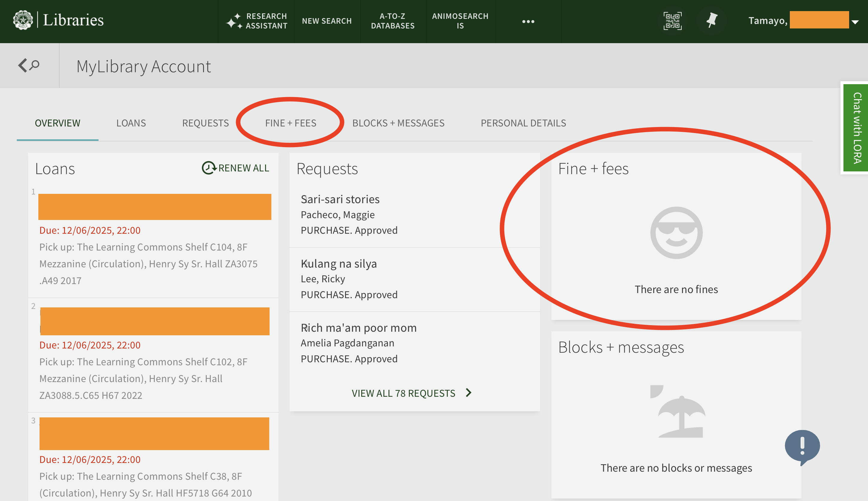Open Chat with LORA side panel
This screenshot has width=868, height=501.
[856, 128]
